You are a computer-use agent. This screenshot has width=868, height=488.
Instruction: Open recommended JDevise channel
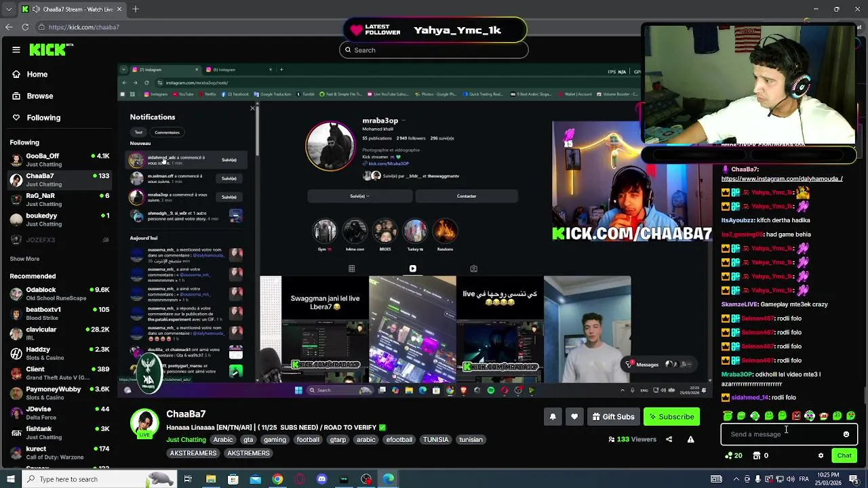tap(58, 413)
